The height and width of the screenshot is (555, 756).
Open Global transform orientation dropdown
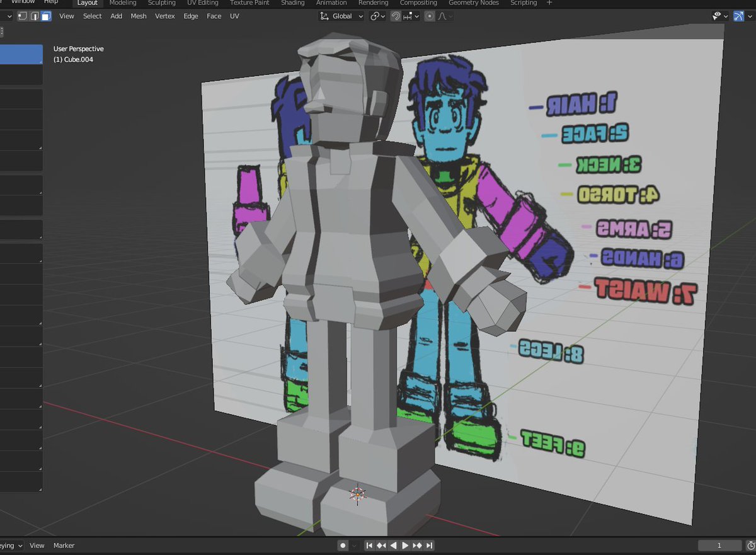(341, 16)
